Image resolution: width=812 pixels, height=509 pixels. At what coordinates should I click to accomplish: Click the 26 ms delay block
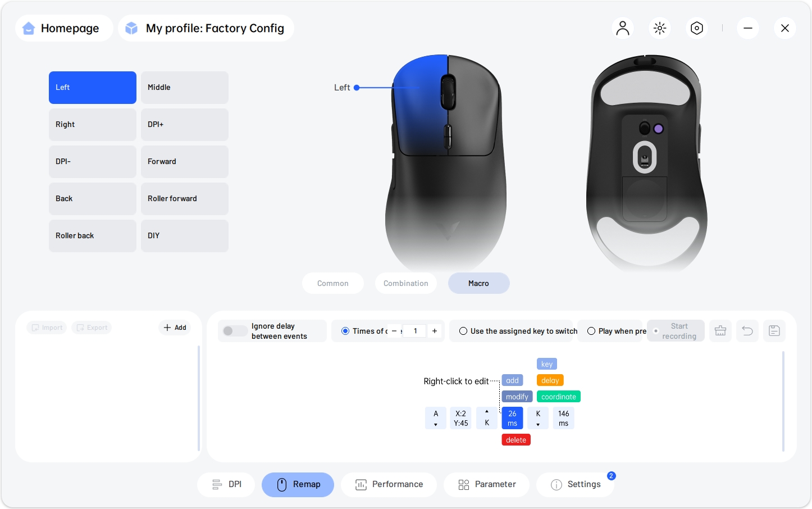click(512, 418)
